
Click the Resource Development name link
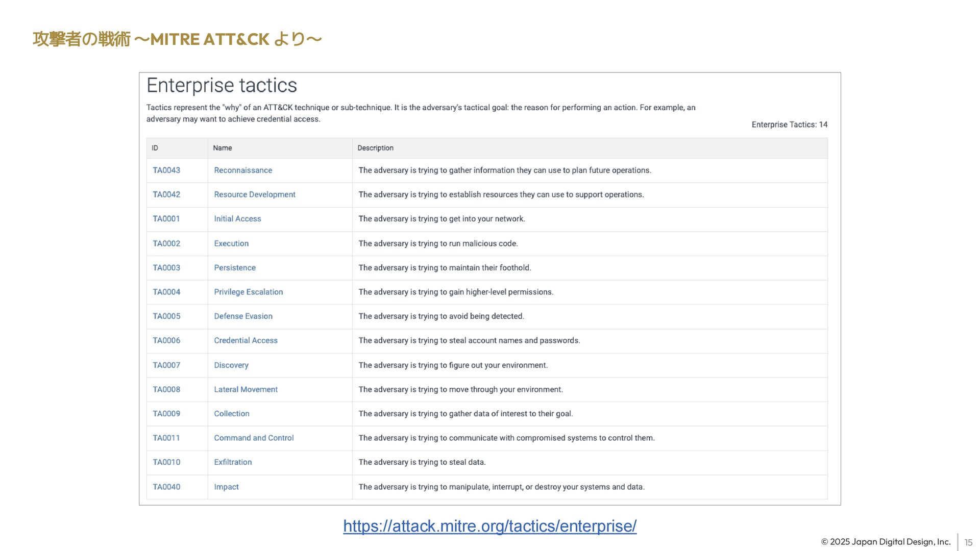(254, 194)
